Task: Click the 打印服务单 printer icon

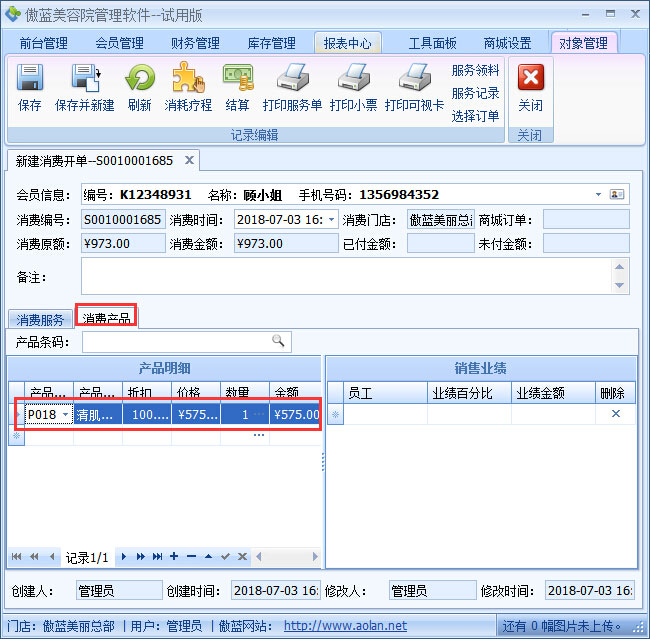Action: tap(292, 78)
